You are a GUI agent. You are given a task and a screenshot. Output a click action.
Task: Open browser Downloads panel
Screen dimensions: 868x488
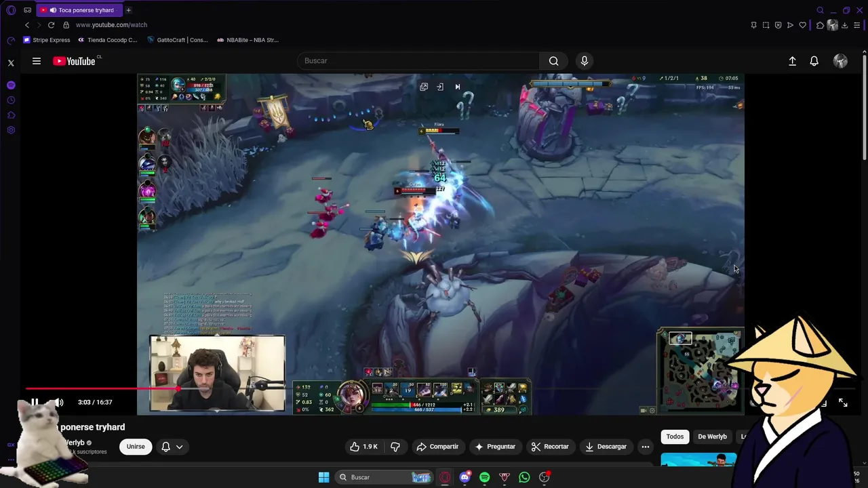tap(845, 25)
